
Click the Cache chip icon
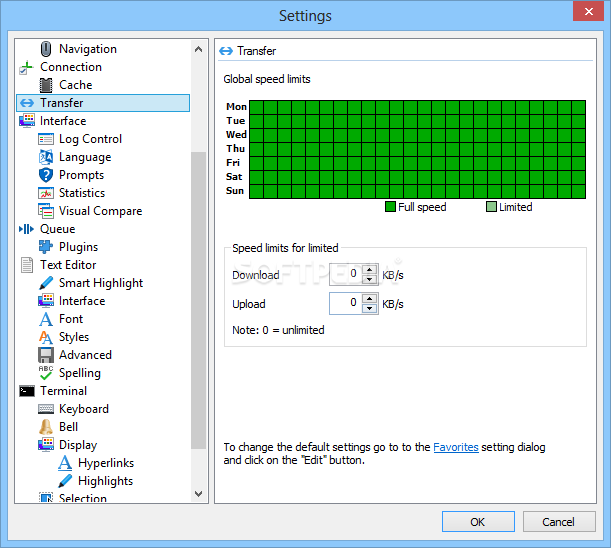[46, 85]
